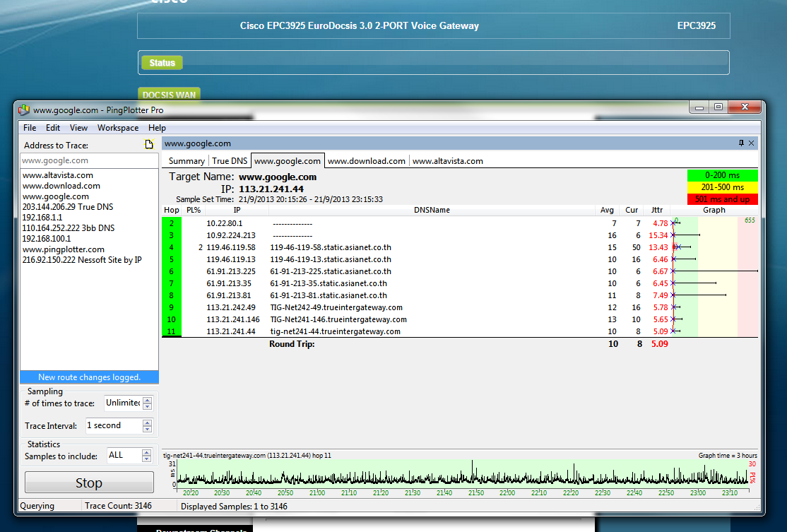Decrease Trace Interval with down arrow
This screenshot has width=787, height=532.
click(148, 429)
